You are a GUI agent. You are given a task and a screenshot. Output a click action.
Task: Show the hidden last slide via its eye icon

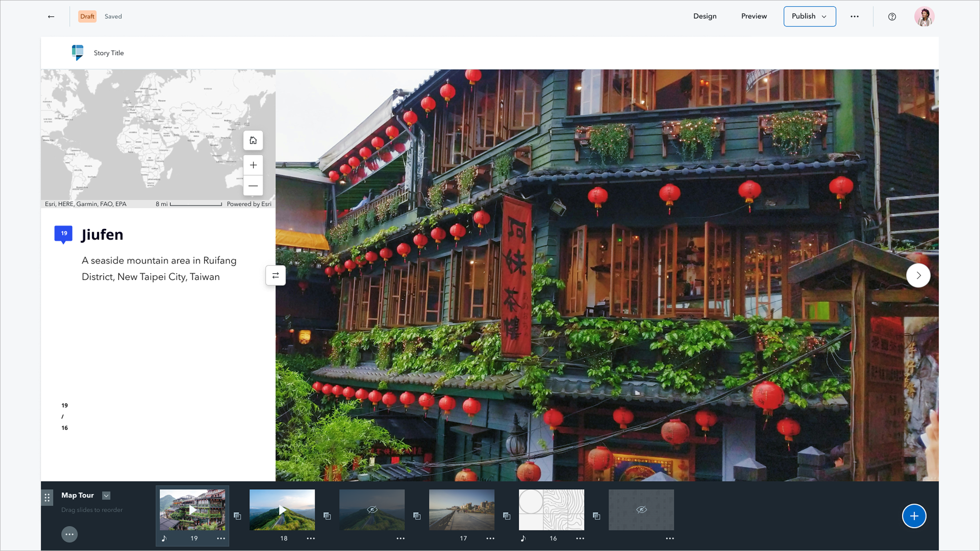pos(641,509)
